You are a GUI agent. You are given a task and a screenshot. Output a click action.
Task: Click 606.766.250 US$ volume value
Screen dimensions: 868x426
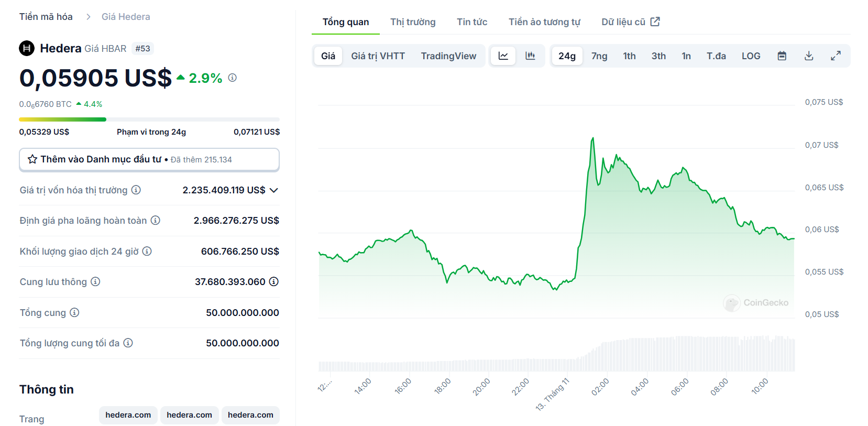[240, 252]
